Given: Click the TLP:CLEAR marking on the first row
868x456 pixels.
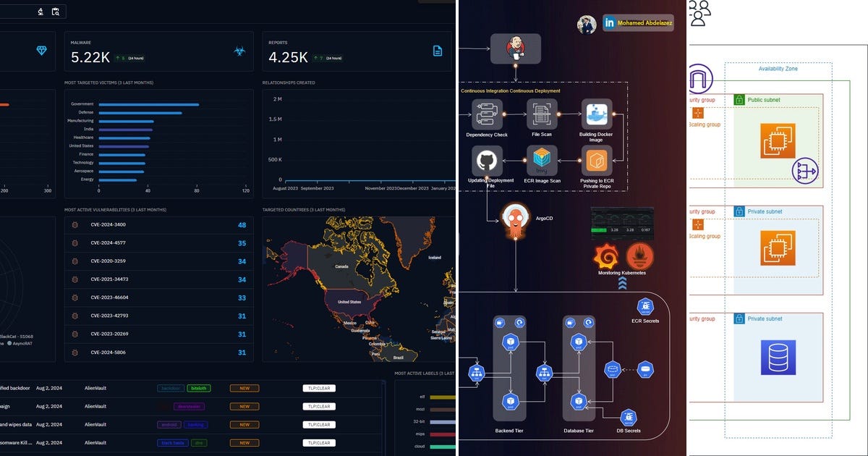Looking at the screenshot, I should [x=318, y=388].
